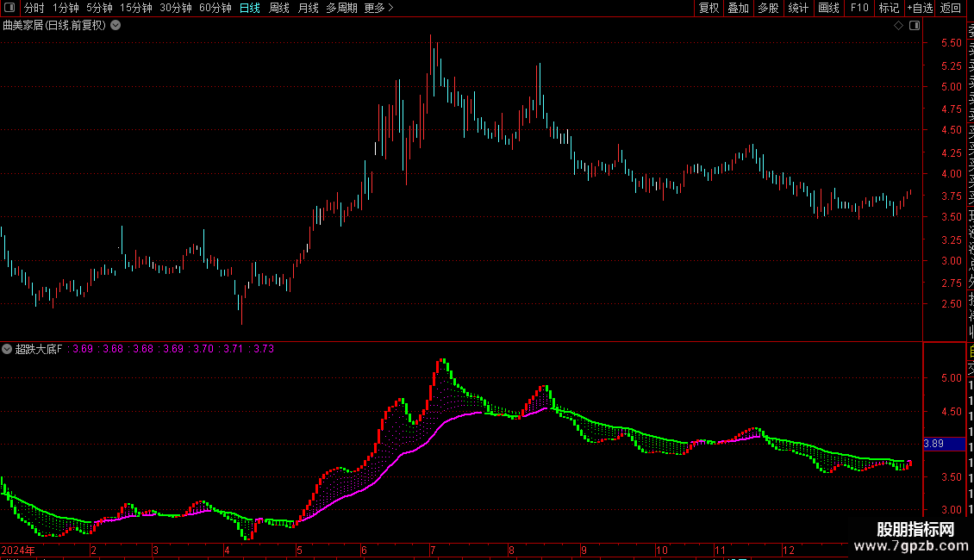Switch to 分时 intraday view
974x560 pixels.
point(34,8)
